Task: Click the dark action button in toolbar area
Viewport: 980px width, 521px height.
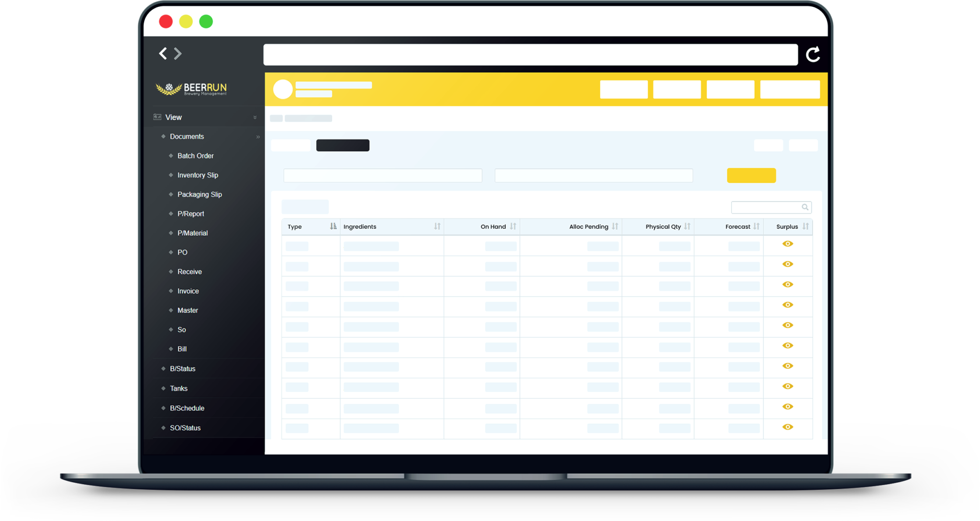Action: 343,144
